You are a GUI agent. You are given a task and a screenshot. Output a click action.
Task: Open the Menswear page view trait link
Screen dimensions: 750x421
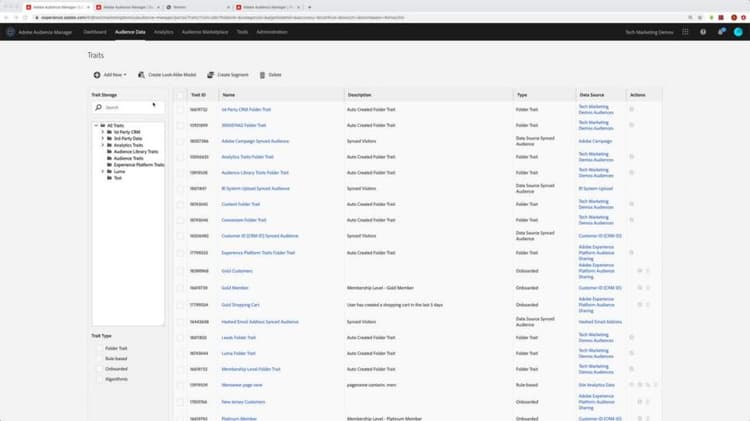coord(242,385)
